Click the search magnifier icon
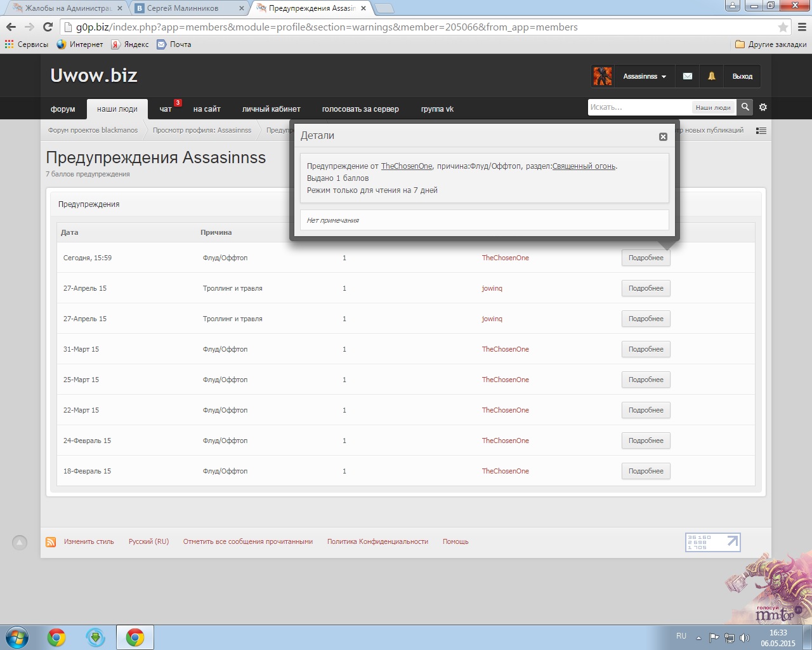 (745, 107)
